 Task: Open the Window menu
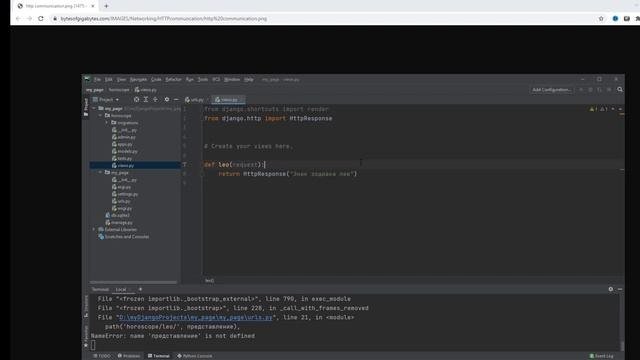(x=232, y=80)
